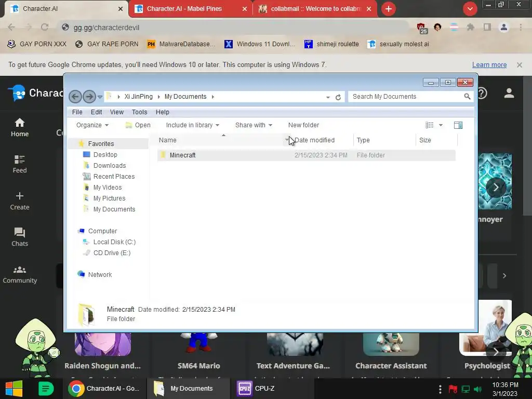Expand the Share with dropdown
Image resolution: width=532 pixels, height=399 pixels.
pos(254,125)
